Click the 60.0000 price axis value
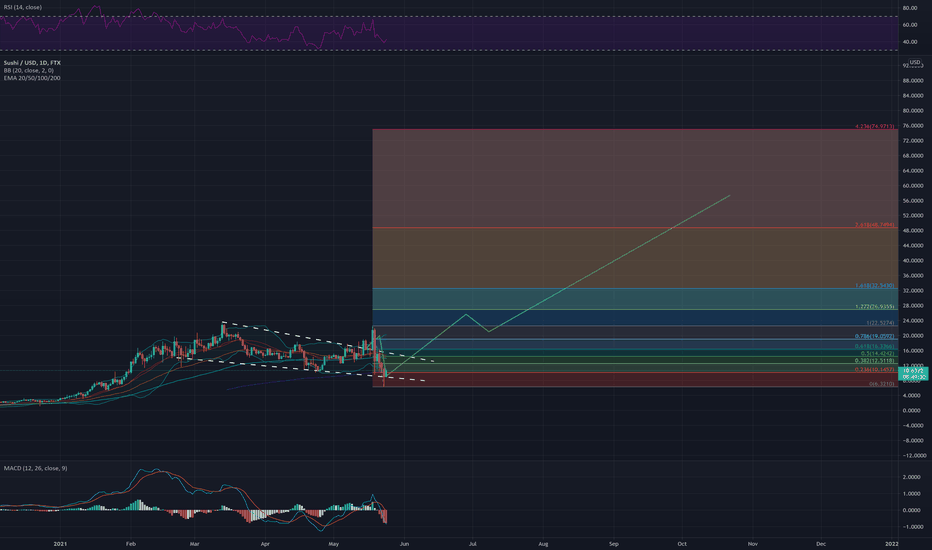The width and height of the screenshot is (932, 550). (913, 186)
